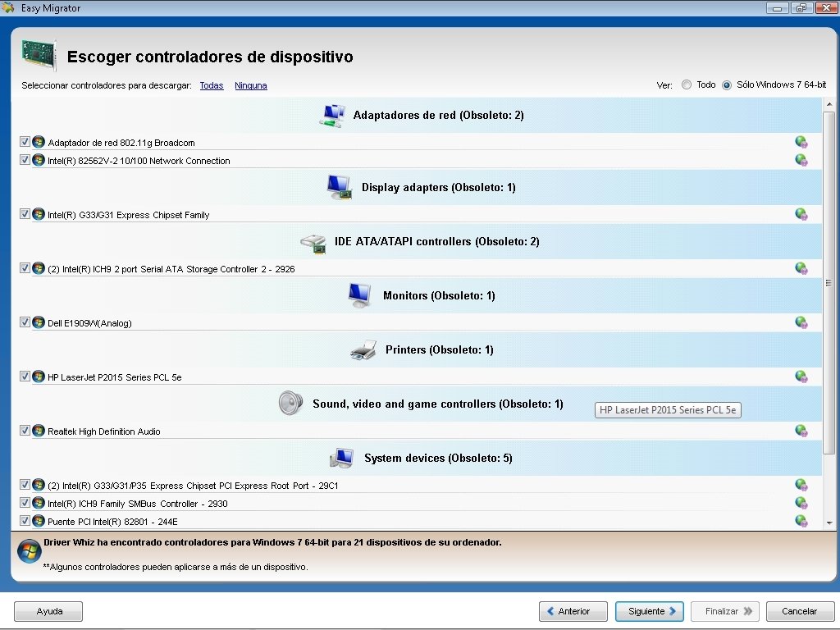Click Windows logo icon beside Dell E1909W(Analog)
Screen dimensions: 840x630
tap(38, 322)
